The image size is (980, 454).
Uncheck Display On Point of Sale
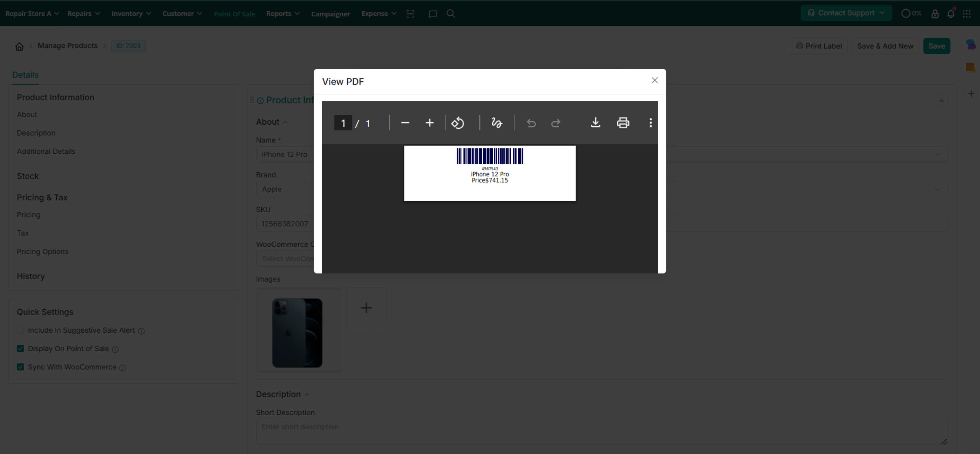[x=21, y=349]
